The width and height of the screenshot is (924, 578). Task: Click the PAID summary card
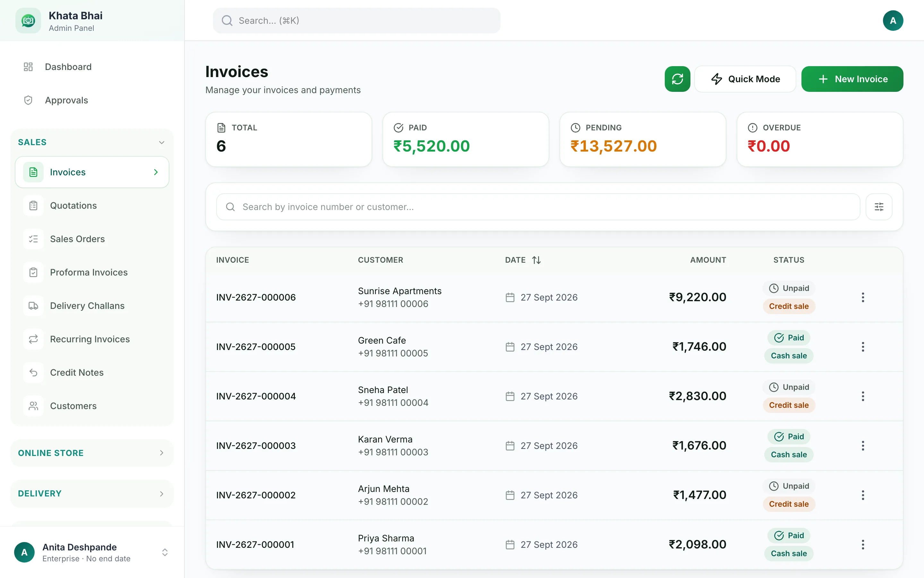point(466,139)
